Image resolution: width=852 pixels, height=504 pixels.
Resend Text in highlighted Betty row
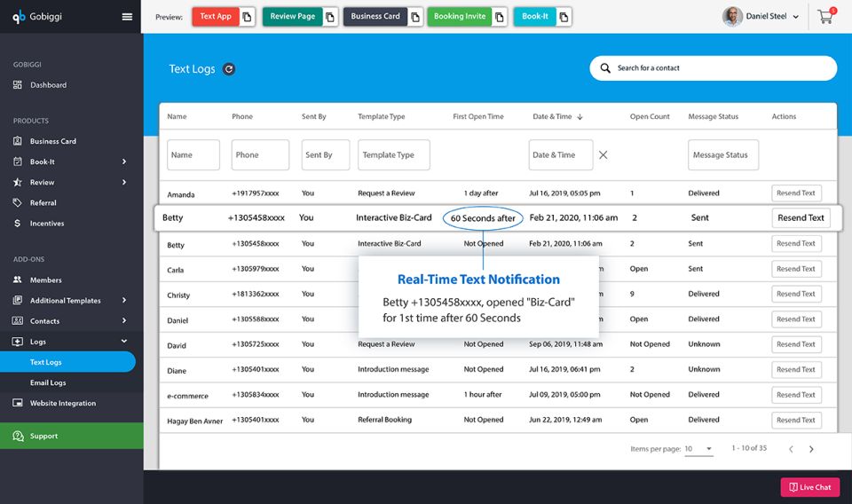(801, 217)
